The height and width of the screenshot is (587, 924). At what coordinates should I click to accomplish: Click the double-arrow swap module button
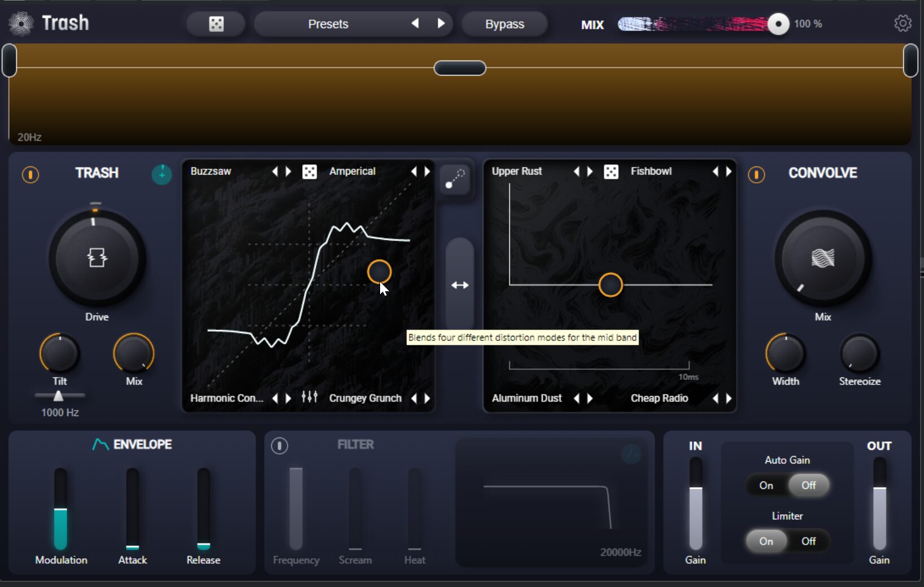pos(460,285)
